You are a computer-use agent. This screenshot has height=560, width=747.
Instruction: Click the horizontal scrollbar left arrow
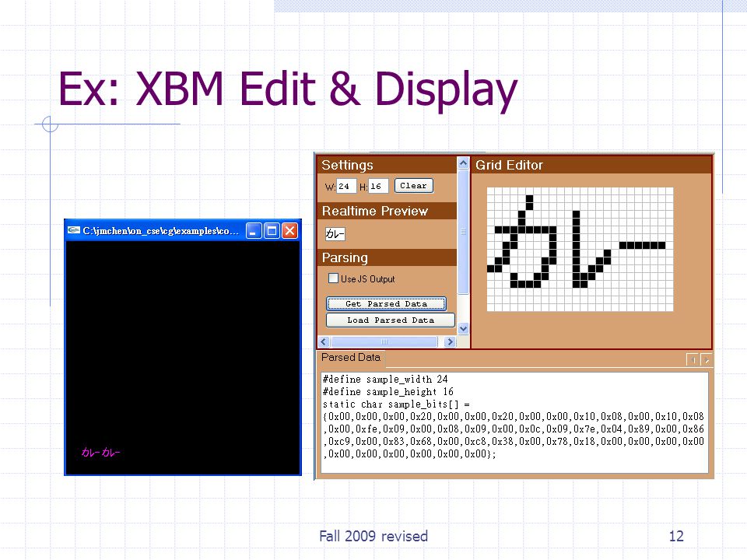tap(324, 341)
